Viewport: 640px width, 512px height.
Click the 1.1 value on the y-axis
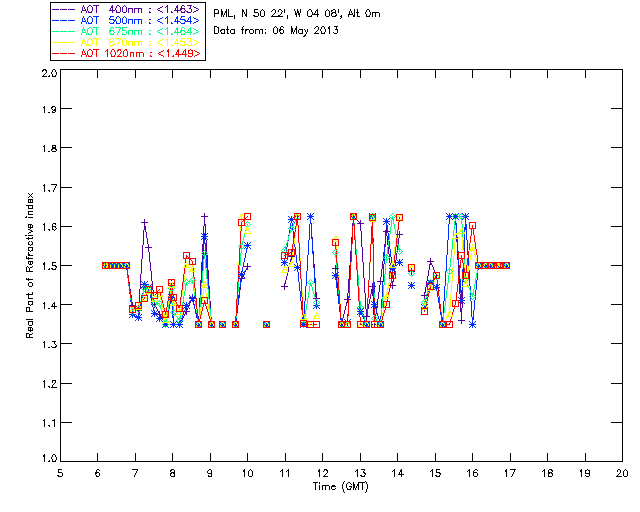pos(49,423)
